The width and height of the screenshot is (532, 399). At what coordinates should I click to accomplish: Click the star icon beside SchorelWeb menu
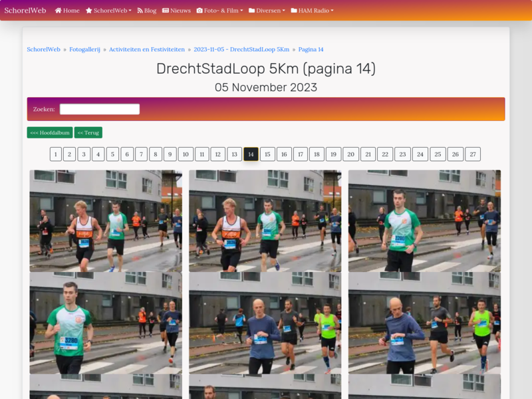coord(89,11)
